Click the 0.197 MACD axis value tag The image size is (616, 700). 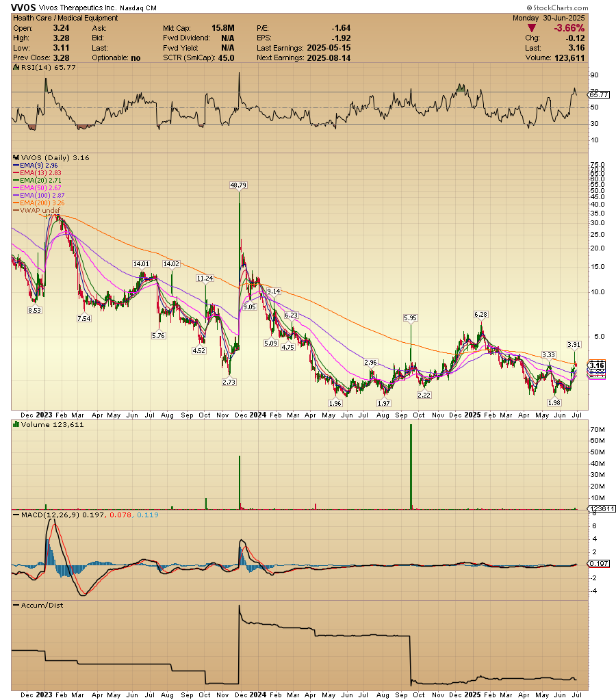pos(599,563)
